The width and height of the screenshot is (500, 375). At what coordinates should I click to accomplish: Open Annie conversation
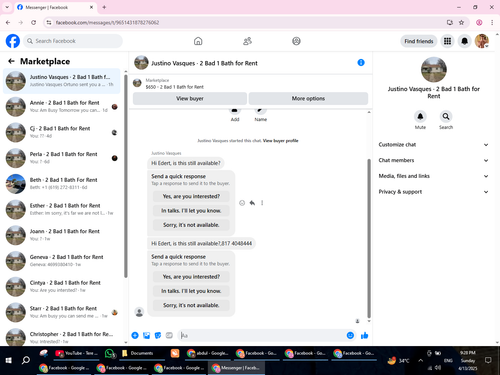pos(62,106)
